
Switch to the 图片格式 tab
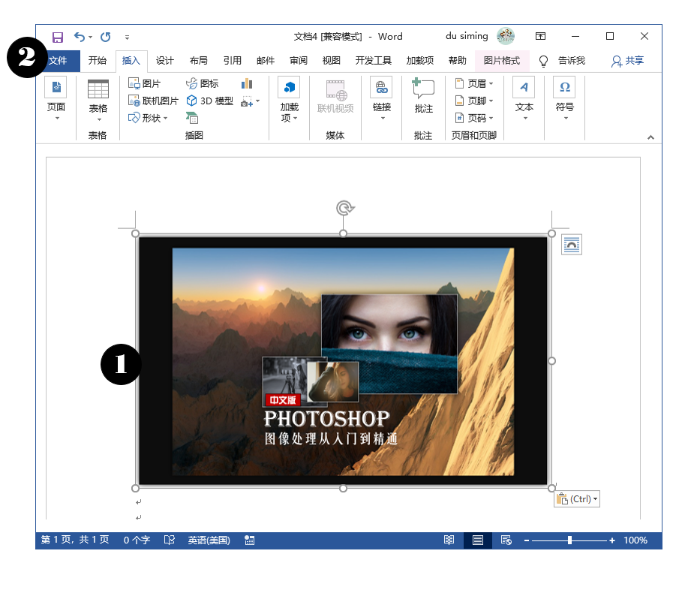coord(502,61)
